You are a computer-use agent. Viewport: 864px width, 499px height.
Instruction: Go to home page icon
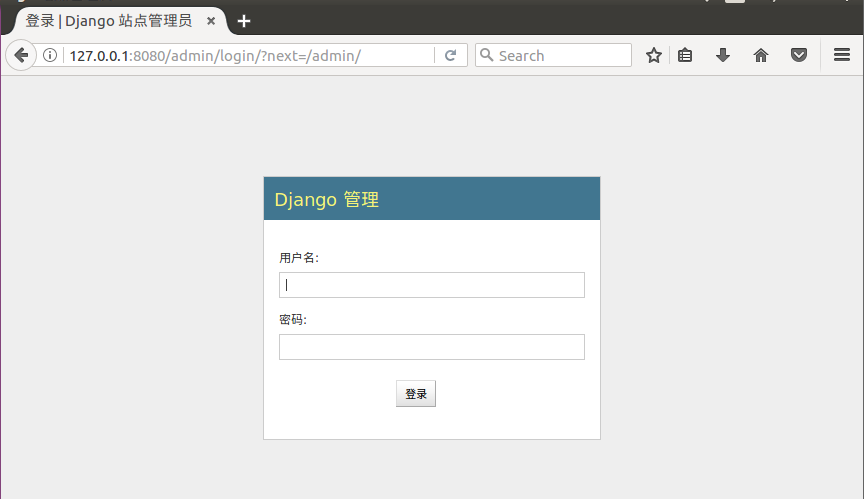point(760,55)
